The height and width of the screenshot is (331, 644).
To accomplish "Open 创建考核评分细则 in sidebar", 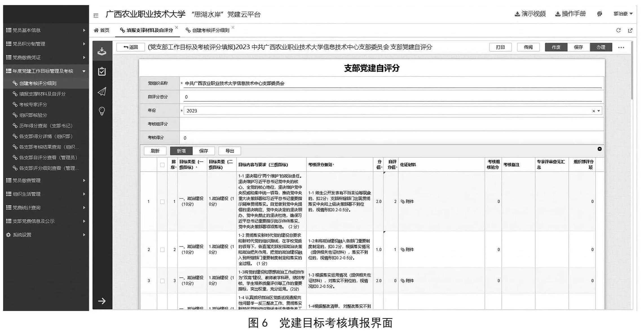I will [x=46, y=83].
